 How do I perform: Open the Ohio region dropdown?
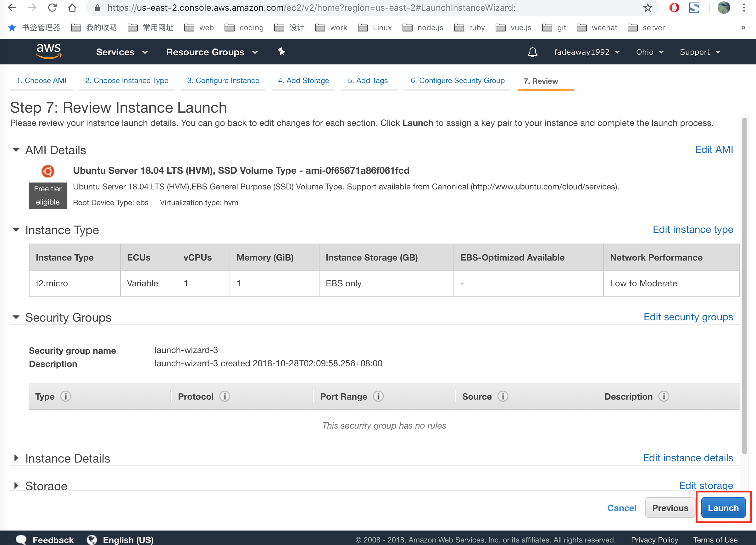click(649, 52)
